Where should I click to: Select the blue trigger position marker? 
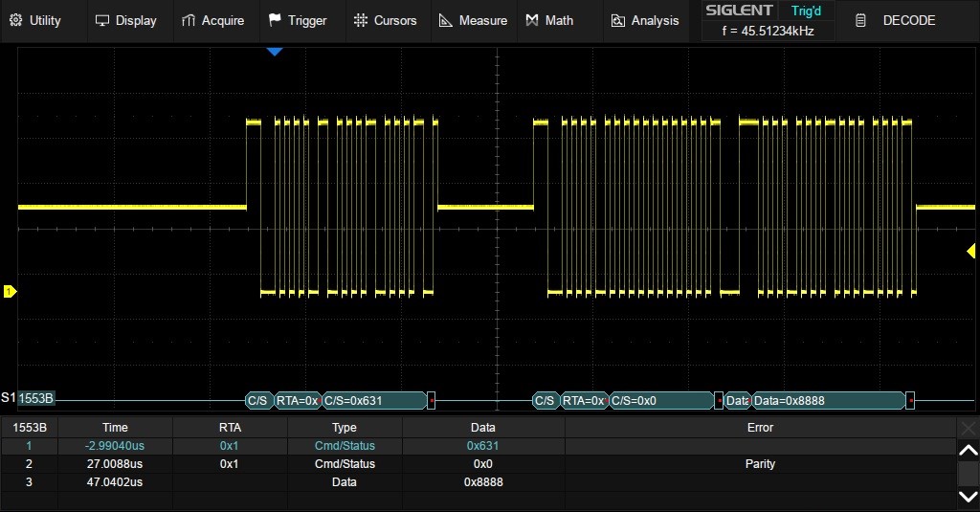tap(275, 51)
